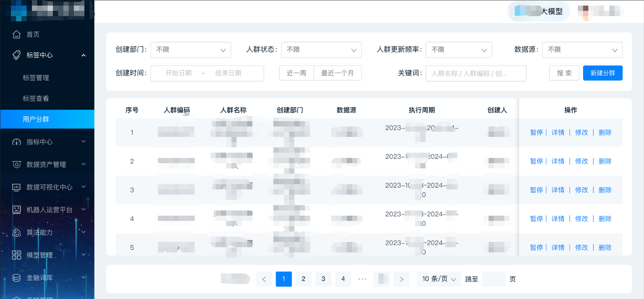Open the 10 条/页 page size dropdown
Screen dimensions: 644x299
[439, 279]
